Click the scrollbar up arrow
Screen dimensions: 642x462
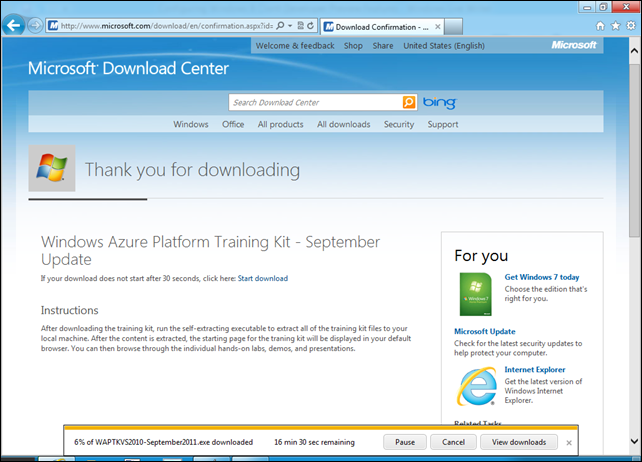tap(635, 51)
